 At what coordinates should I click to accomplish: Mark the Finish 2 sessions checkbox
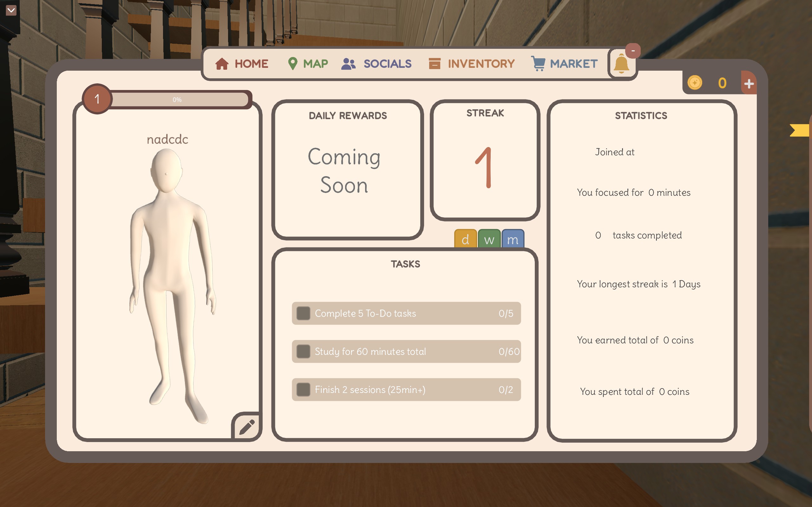coord(303,390)
